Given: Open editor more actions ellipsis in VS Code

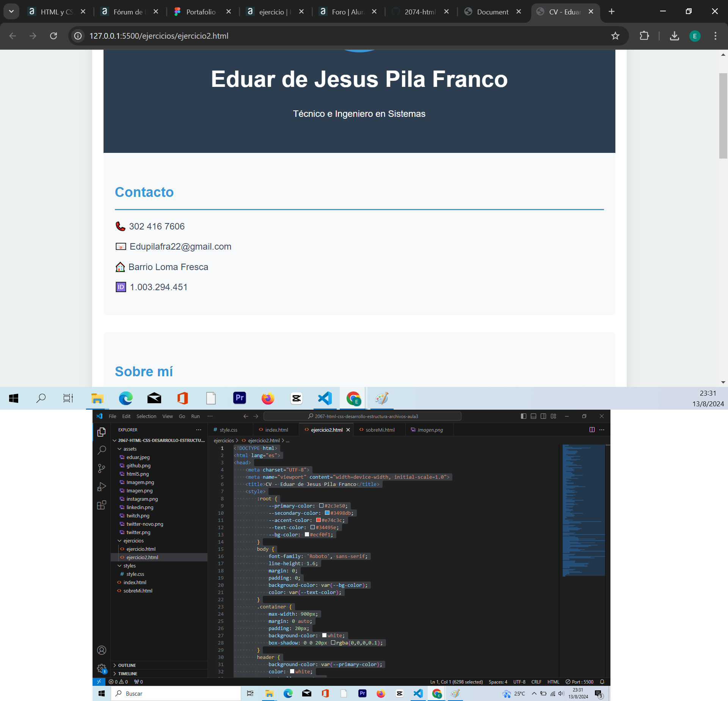Looking at the screenshot, I should [x=602, y=430].
